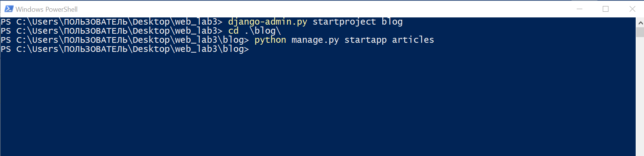Click the django-admin.py command text

[x=267, y=22]
